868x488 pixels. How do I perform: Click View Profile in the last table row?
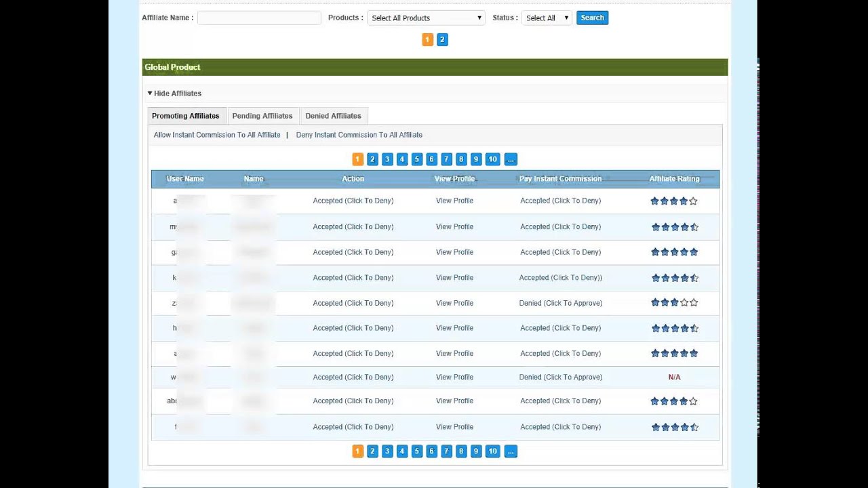click(x=454, y=427)
